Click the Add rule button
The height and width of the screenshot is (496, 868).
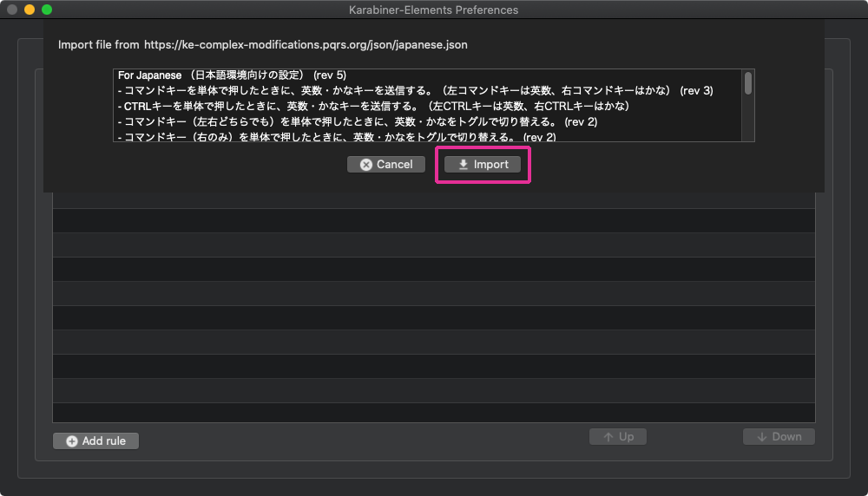95,441
